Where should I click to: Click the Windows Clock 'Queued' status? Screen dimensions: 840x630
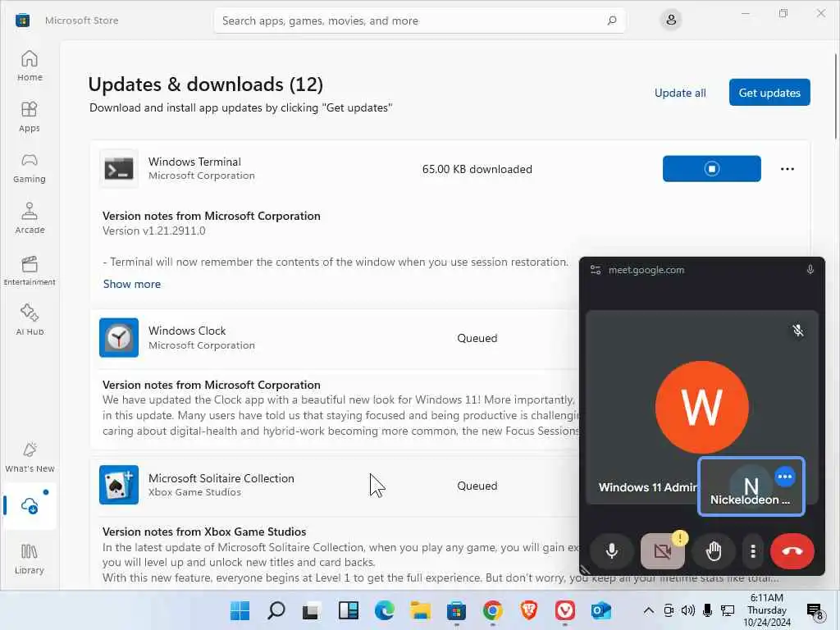[x=477, y=338]
